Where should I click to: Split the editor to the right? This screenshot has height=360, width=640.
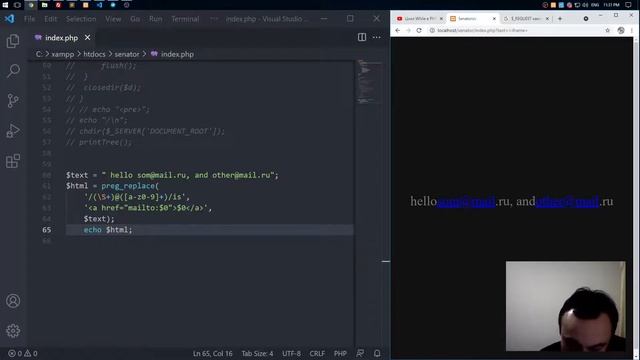coord(362,37)
